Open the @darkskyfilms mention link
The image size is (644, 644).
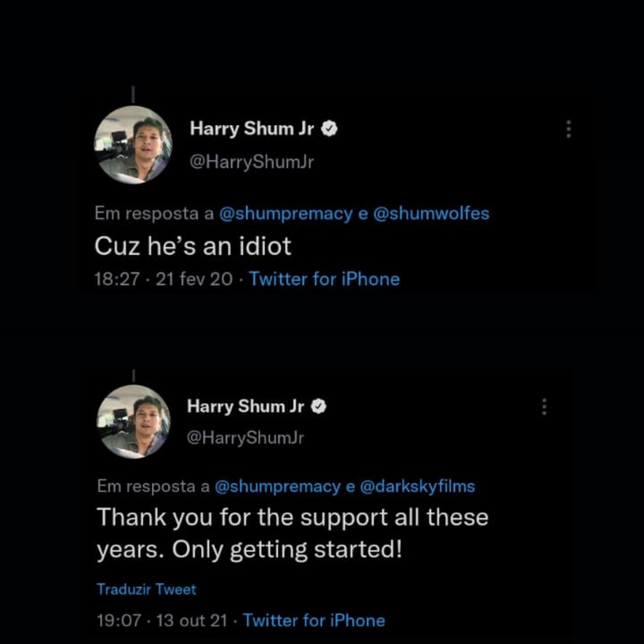pyautogui.click(x=418, y=486)
